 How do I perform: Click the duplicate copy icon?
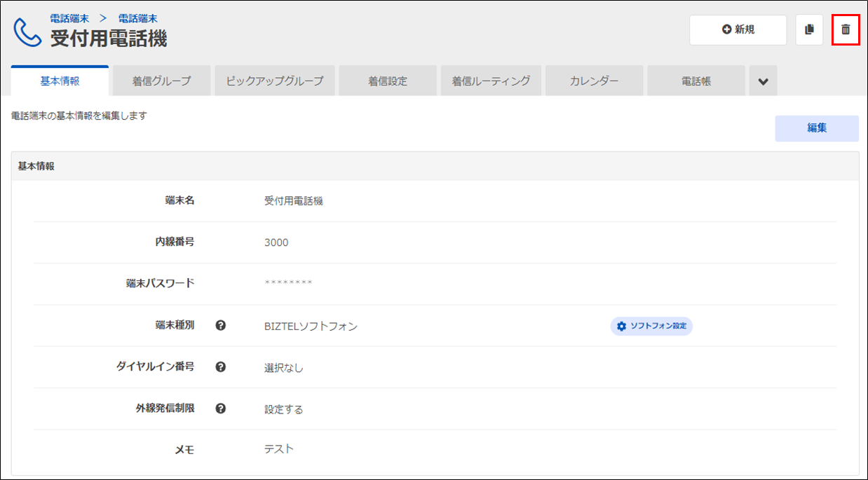coord(809,29)
